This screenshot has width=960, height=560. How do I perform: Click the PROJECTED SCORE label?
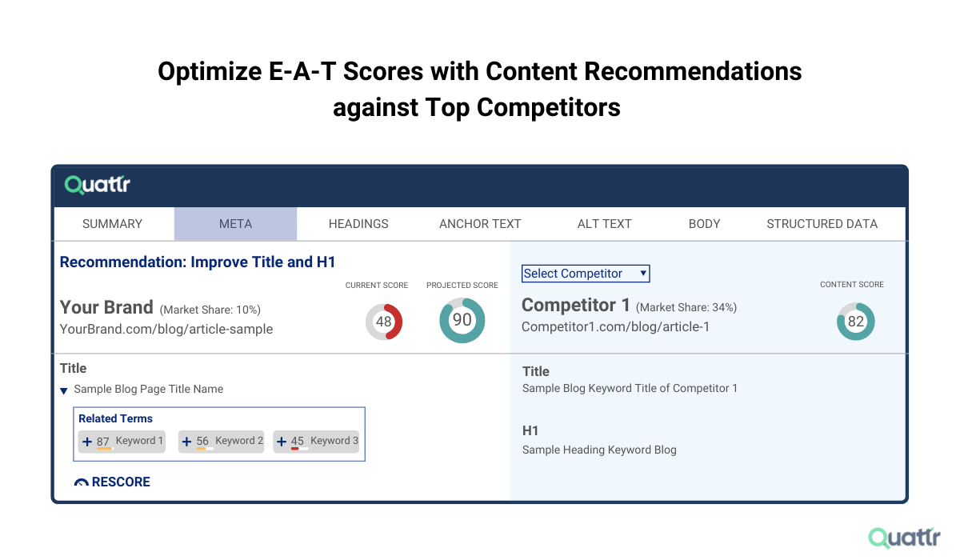(x=462, y=285)
